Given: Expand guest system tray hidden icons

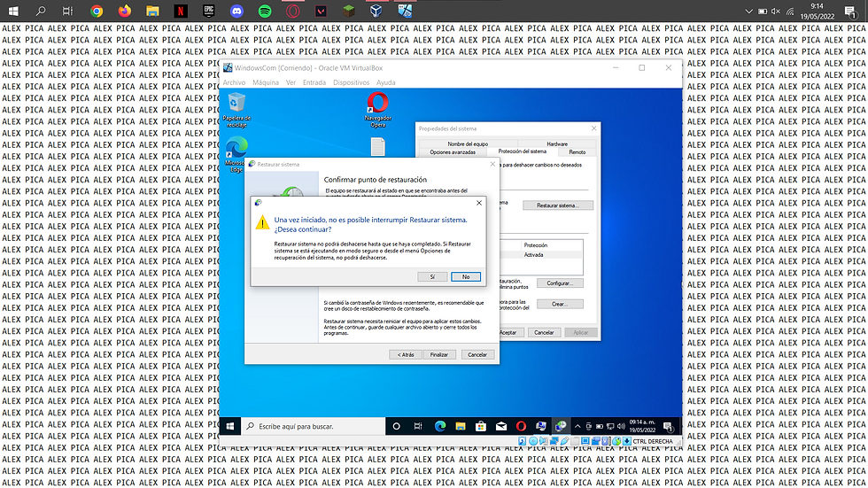Looking at the screenshot, I should 577,426.
